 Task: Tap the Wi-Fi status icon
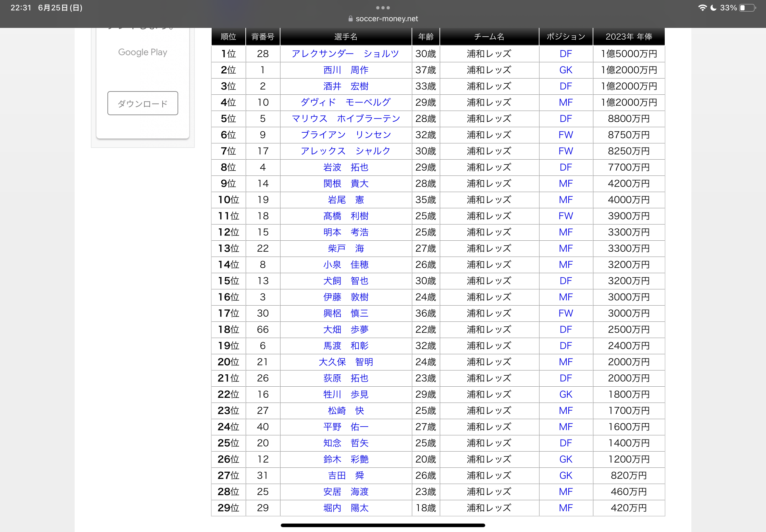click(x=702, y=8)
